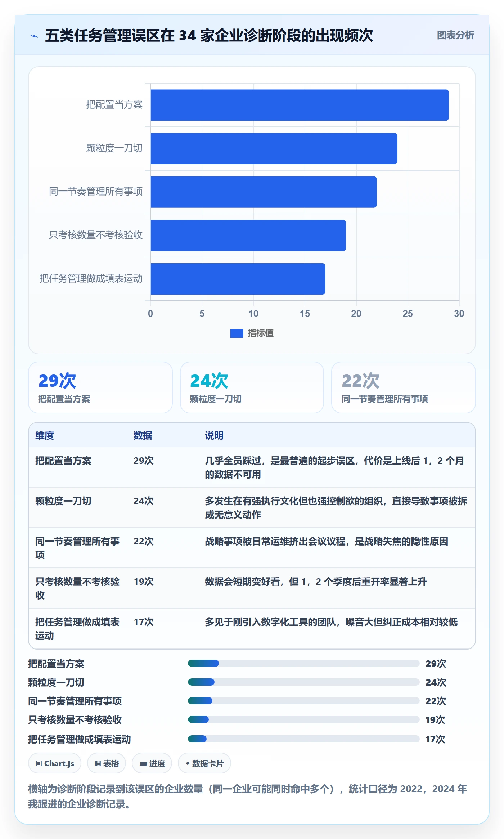This screenshot has width=504, height=839.
Task: Select the 进度 tag chip
Action: click(152, 763)
